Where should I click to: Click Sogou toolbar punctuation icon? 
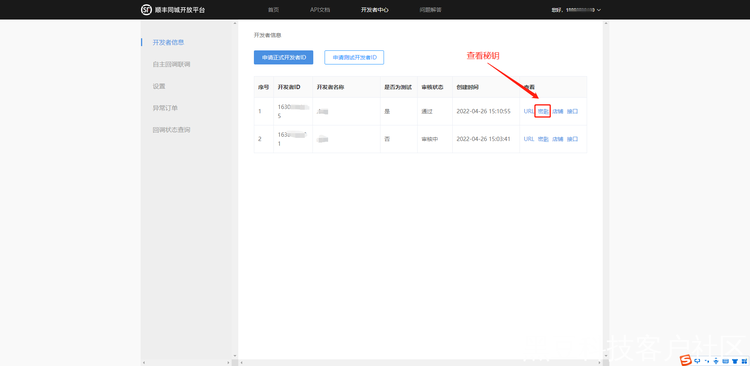[x=707, y=361]
